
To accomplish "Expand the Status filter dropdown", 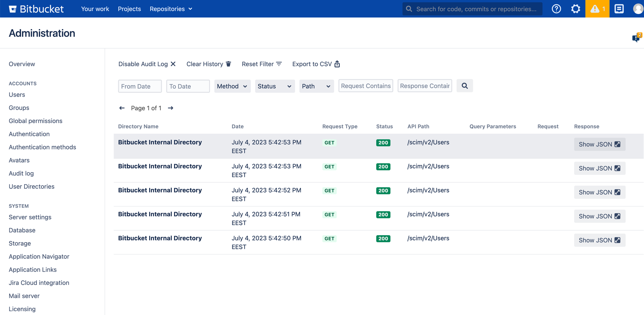I will (x=275, y=86).
